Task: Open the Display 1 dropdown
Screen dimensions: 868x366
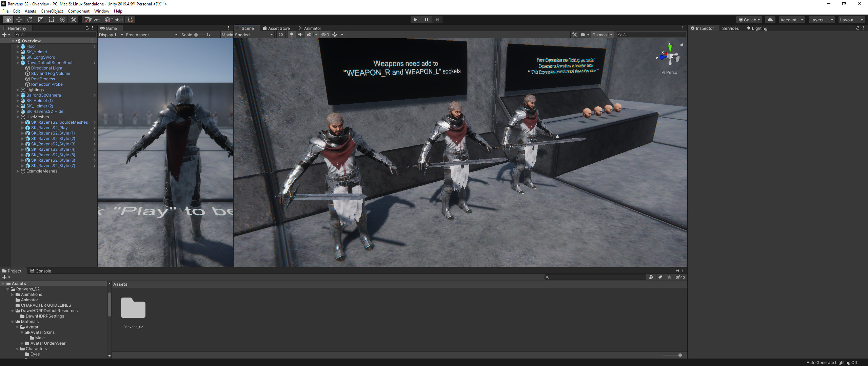Action: tap(111, 35)
